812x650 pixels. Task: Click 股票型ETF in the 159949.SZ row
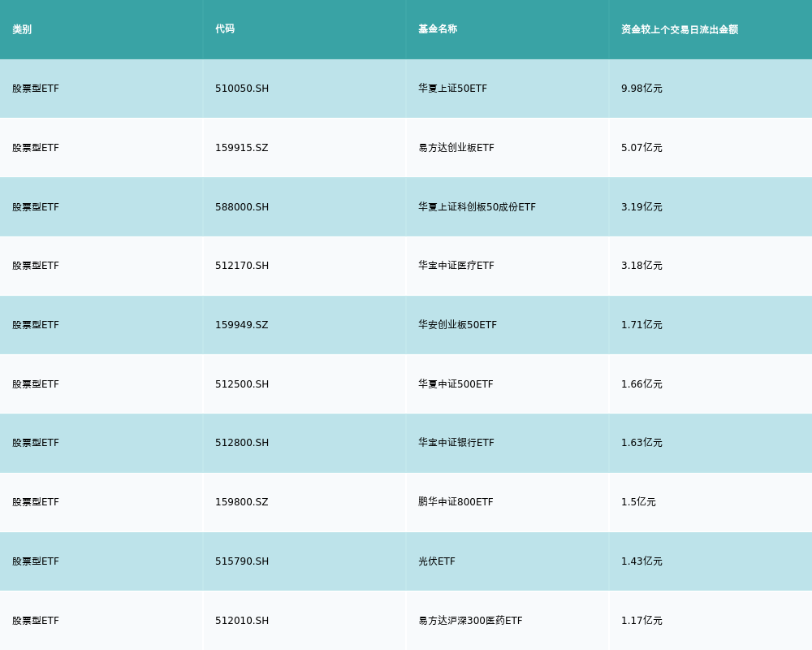[x=36, y=325]
